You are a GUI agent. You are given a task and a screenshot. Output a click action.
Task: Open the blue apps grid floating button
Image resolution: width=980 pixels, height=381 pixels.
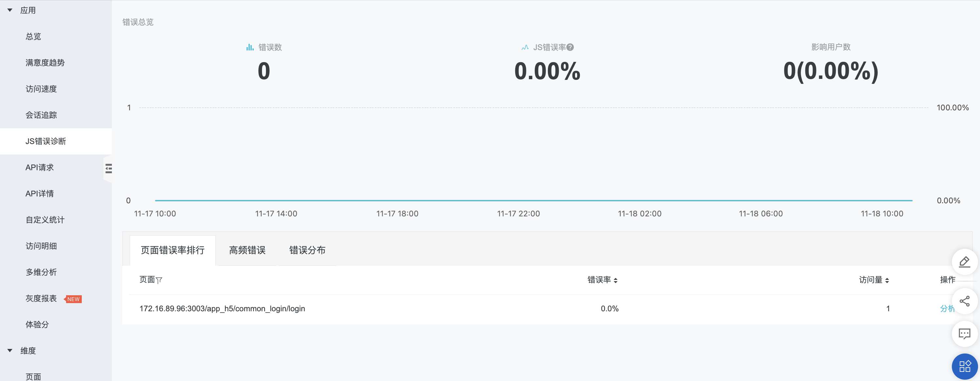pyautogui.click(x=964, y=367)
